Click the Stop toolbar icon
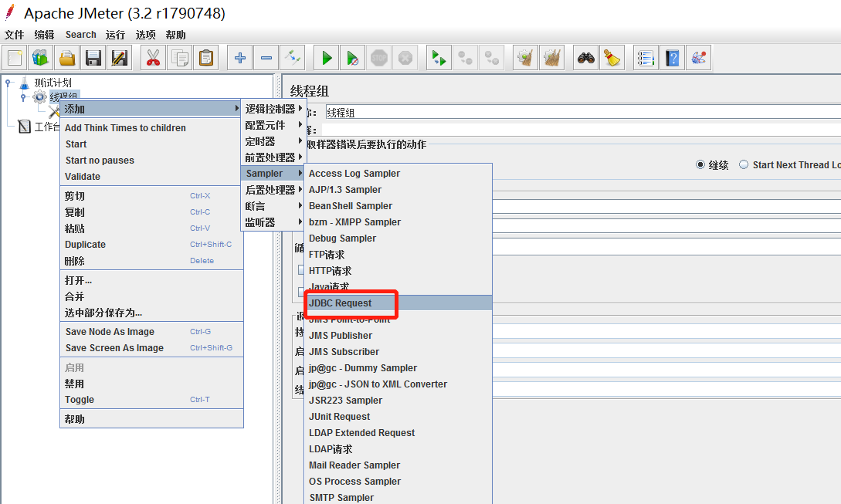 click(378, 58)
